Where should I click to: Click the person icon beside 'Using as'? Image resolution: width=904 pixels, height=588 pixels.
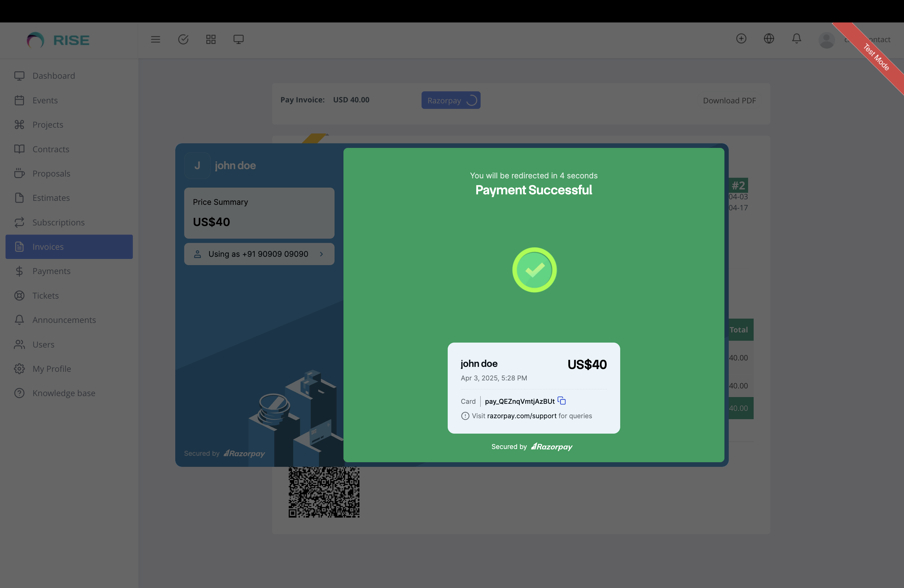tap(197, 254)
